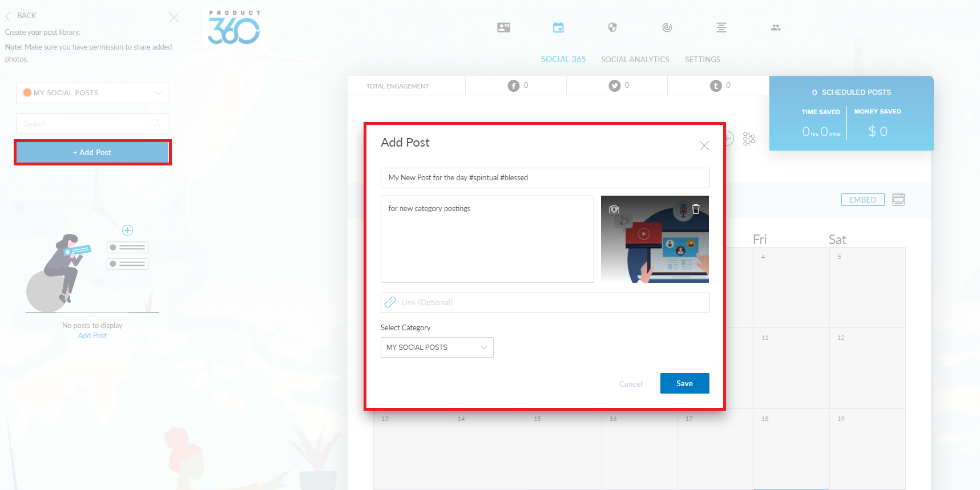Click the Tumblr engagement icon
This screenshot has height=490, width=980.
tap(716, 86)
